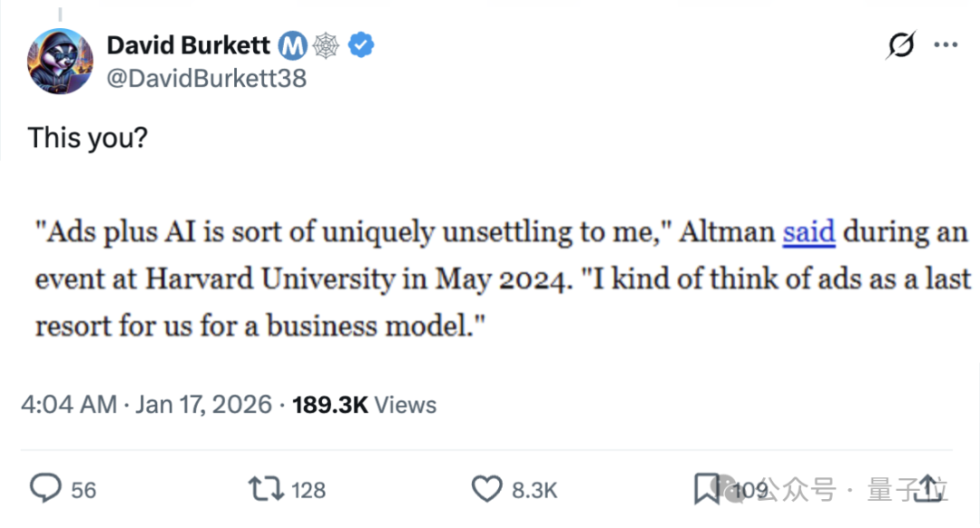The width and height of the screenshot is (980, 528).
Task: View the 189.3K Views analytics
Action: pos(364,405)
